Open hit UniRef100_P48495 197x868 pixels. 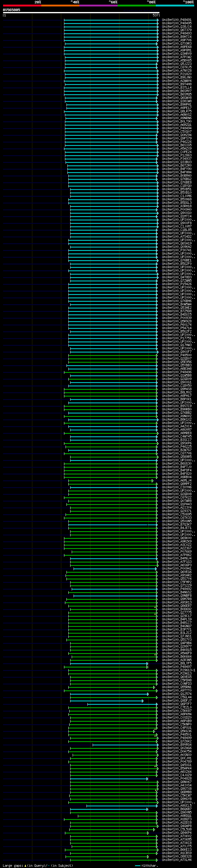click(176, 23)
